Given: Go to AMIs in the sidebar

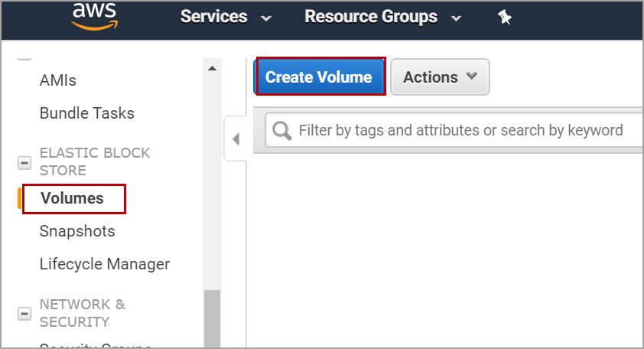Looking at the screenshot, I should [58, 80].
